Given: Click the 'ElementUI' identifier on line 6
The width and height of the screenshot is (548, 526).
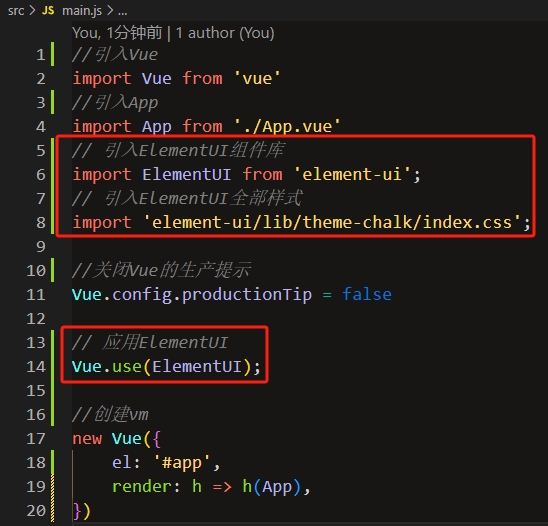Looking at the screenshot, I should (x=186, y=174).
